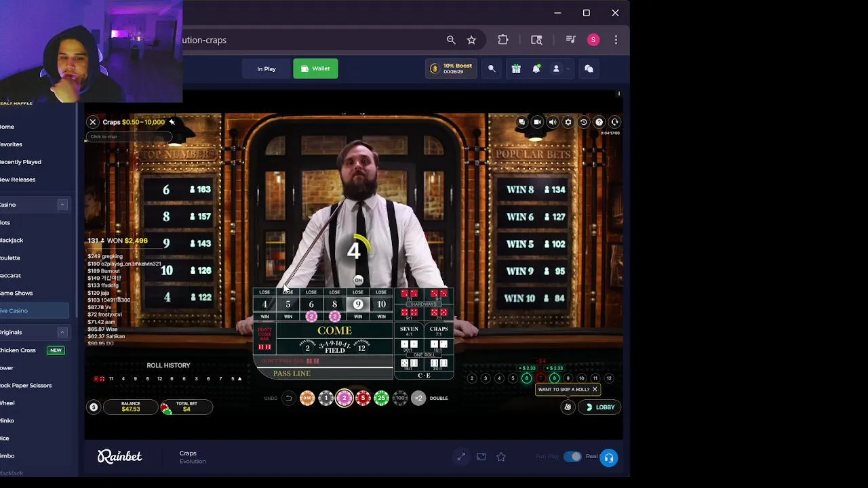Open the game history clock icon
This screenshot has height=488, width=868.
coord(584,122)
